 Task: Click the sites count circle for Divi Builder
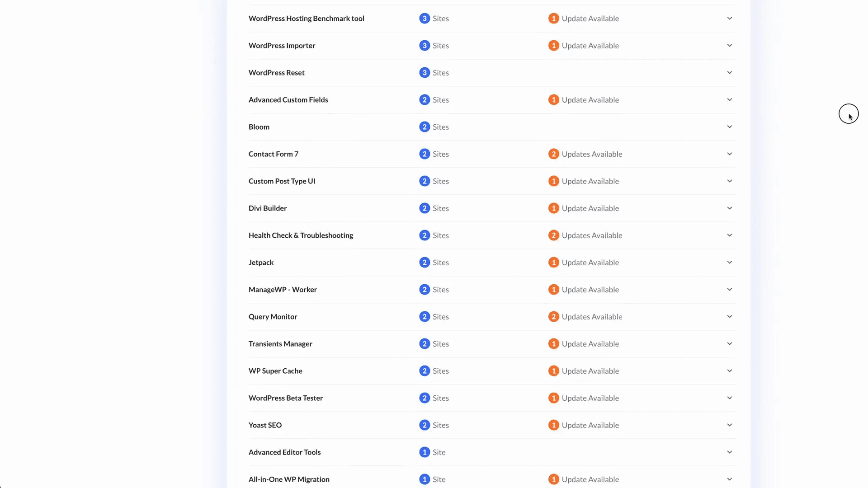(424, 208)
